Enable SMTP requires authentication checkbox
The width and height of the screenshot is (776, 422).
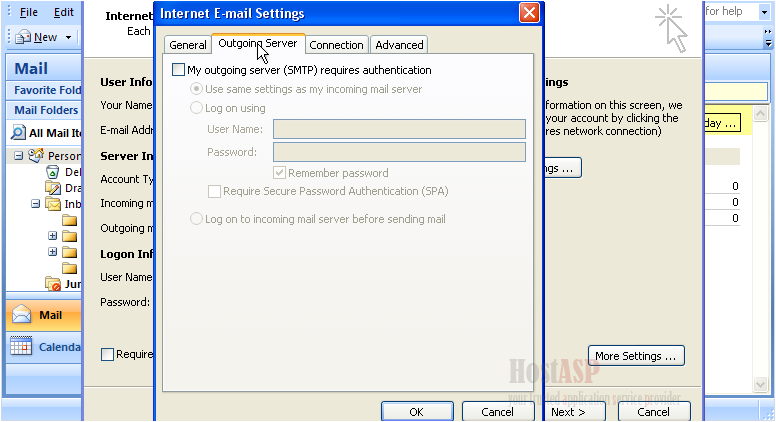pos(178,70)
